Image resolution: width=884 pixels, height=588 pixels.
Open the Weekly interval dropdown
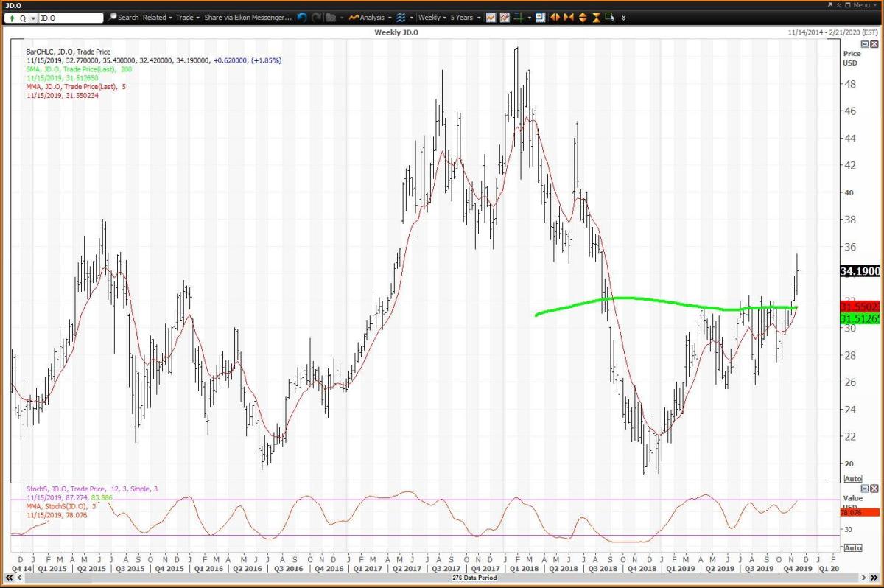pos(431,17)
